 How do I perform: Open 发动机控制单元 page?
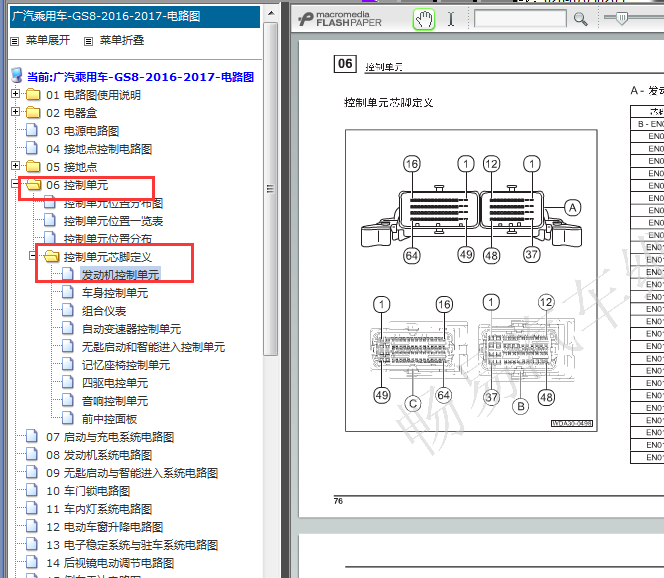pos(121,275)
